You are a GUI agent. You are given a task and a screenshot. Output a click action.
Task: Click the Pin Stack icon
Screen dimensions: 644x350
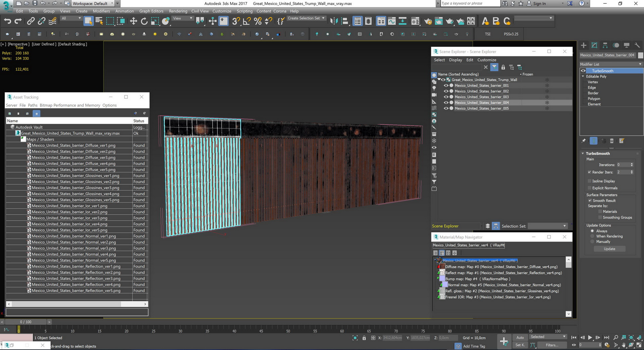coord(584,141)
